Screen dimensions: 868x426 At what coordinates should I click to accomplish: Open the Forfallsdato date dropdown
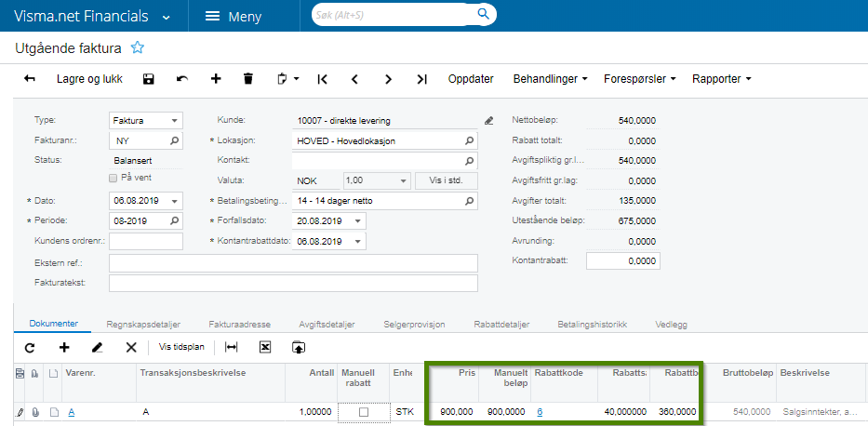pos(357,220)
